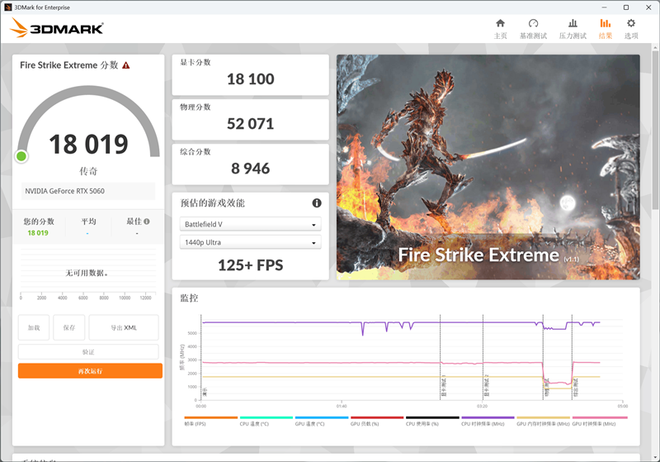Click the 125+ FPS estimate
660x462 pixels.
250,265
